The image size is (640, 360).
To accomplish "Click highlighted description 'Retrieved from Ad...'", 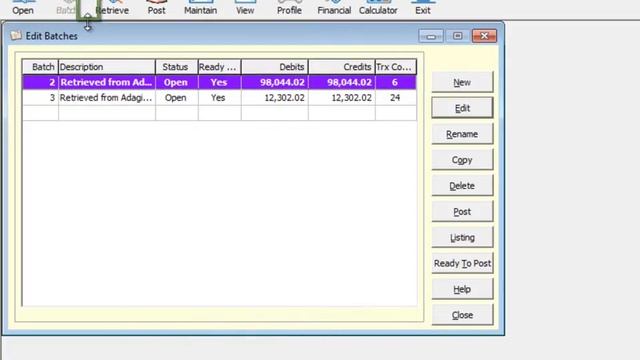I will coord(106,82).
